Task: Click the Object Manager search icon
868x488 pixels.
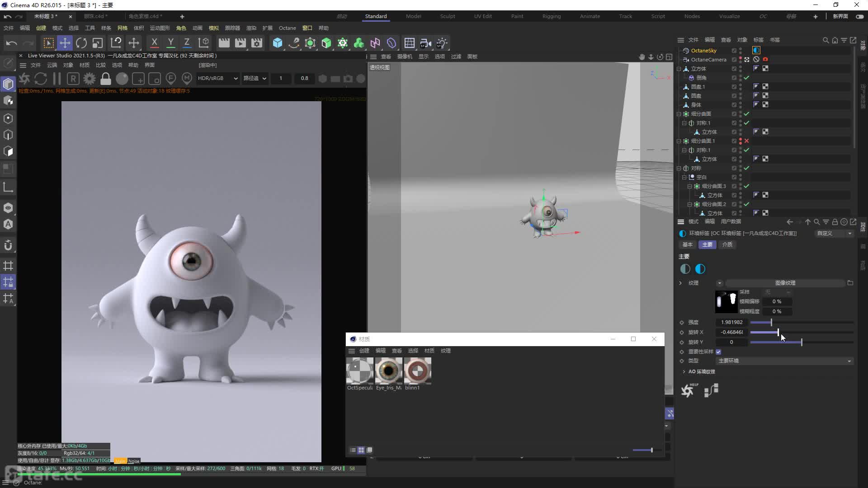Action: 826,40
